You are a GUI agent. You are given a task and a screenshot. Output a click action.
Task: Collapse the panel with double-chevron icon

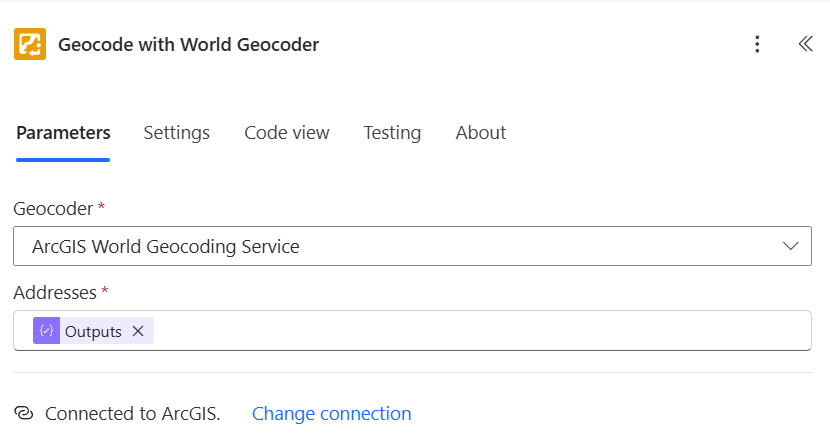806,44
